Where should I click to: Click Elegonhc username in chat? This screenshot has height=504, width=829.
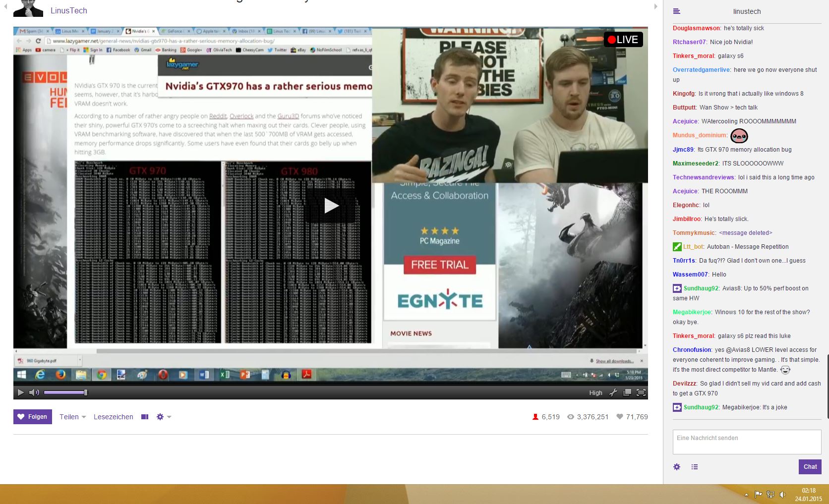(686, 205)
